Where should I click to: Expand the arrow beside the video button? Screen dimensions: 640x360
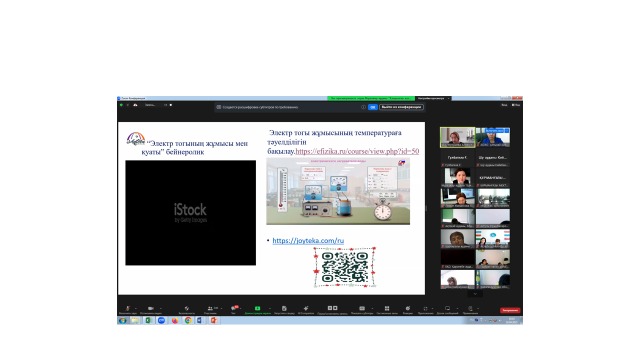160,308
